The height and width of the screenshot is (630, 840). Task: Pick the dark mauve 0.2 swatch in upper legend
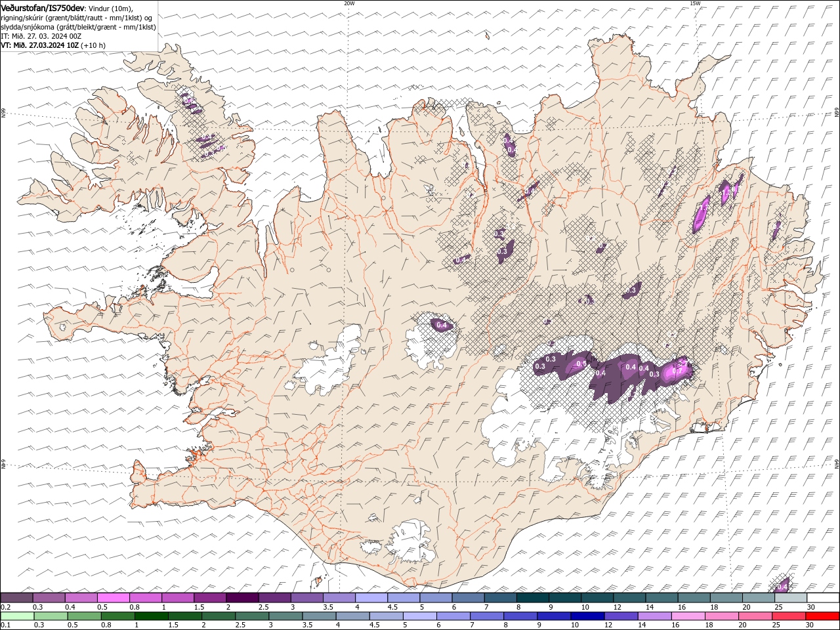[16, 597]
